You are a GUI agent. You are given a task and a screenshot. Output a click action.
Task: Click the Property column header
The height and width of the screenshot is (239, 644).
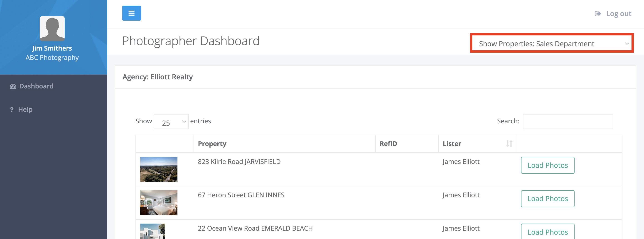(212, 144)
